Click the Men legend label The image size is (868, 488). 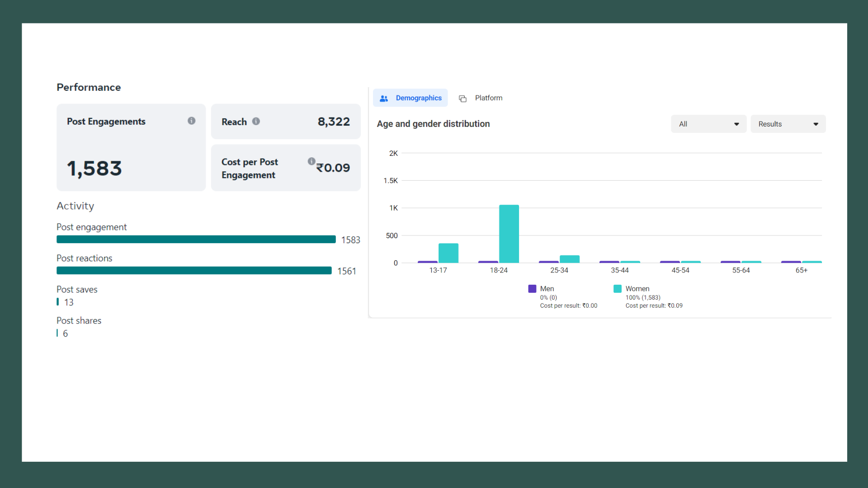pyautogui.click(x=547, y=289)
